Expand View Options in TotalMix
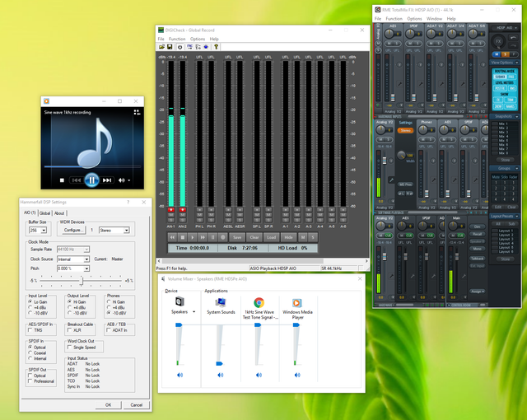The image size is (527, 420). pos(517,63)
